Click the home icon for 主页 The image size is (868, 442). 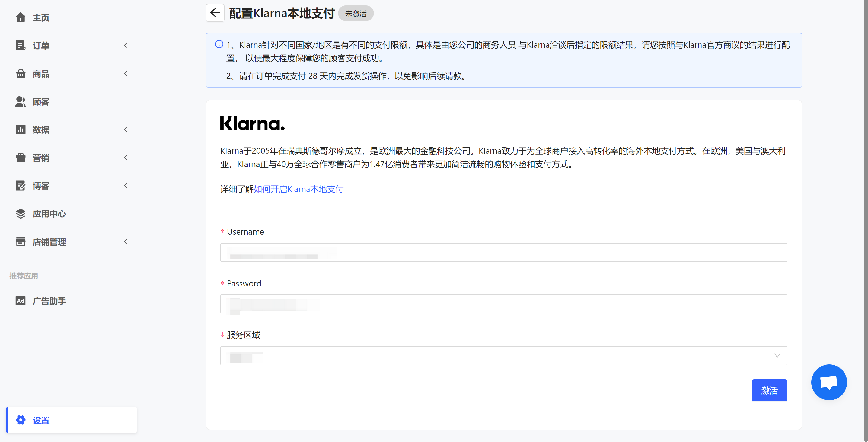tap(21, 17)
